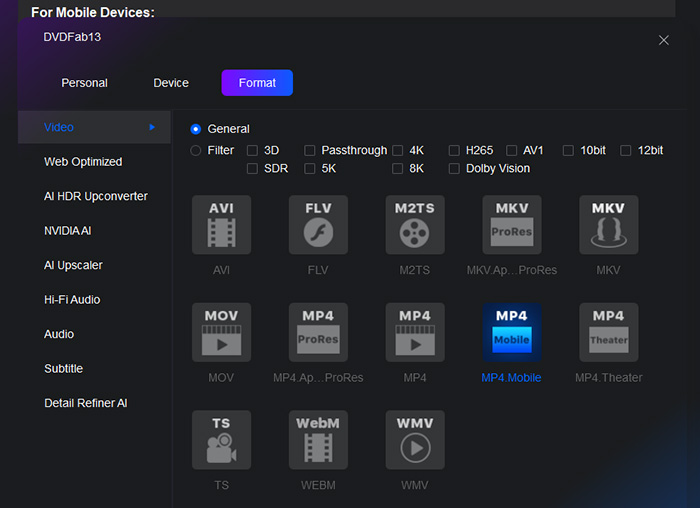
Task: Choose the standard MP4 format icon
Action: pyautogui.click(x=415, y=332)
